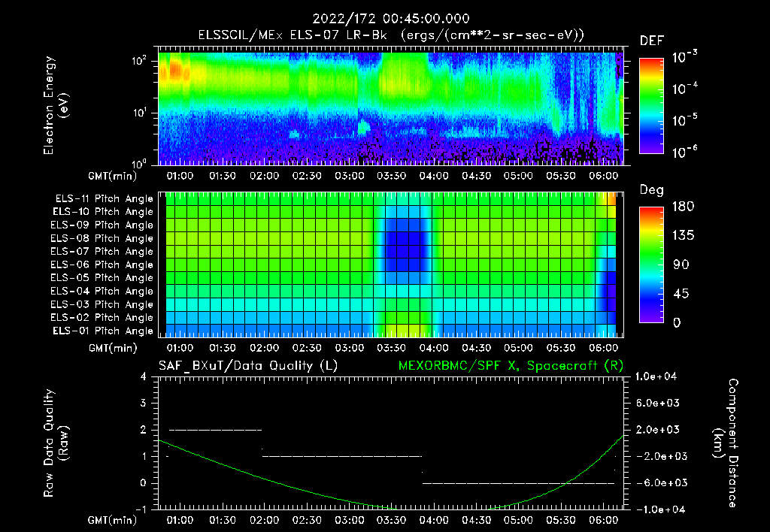Select the ELSSCIL/MEx ELS-07 LR-Bk subtitle
The width and height of the screenshot is (770, 532).
[293, 35]
